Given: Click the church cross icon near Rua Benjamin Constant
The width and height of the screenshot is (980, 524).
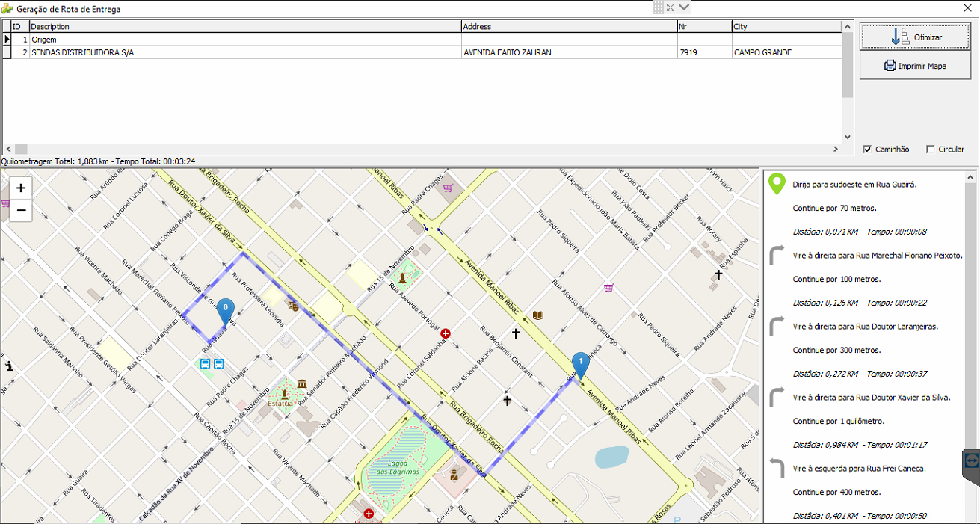Looking at the screenshot, I should click(515, 333).
